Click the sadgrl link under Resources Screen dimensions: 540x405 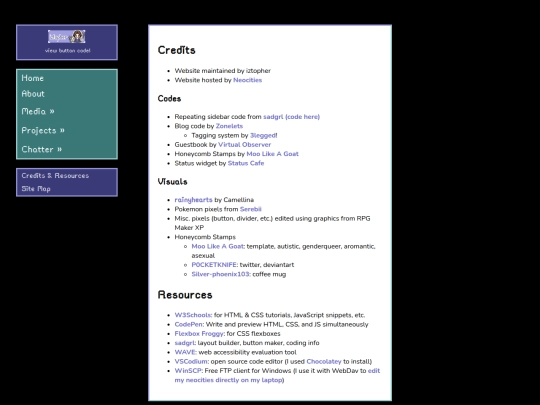click(x=184, y=343)
